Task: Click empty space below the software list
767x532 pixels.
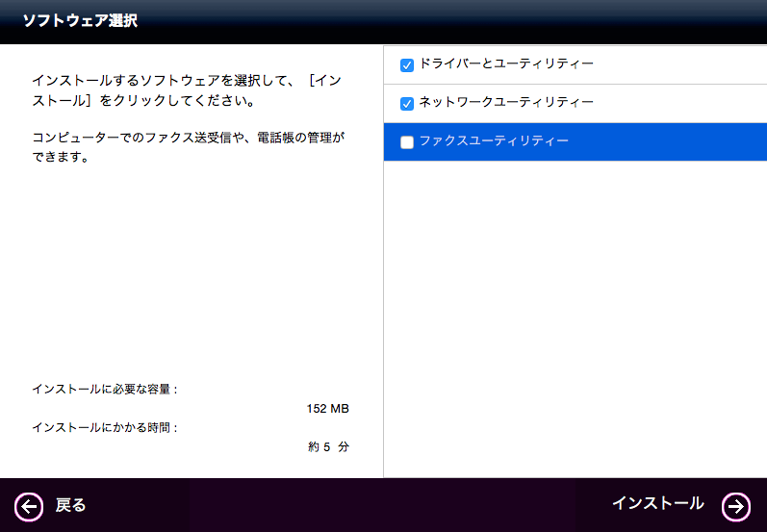Action: 575,317
